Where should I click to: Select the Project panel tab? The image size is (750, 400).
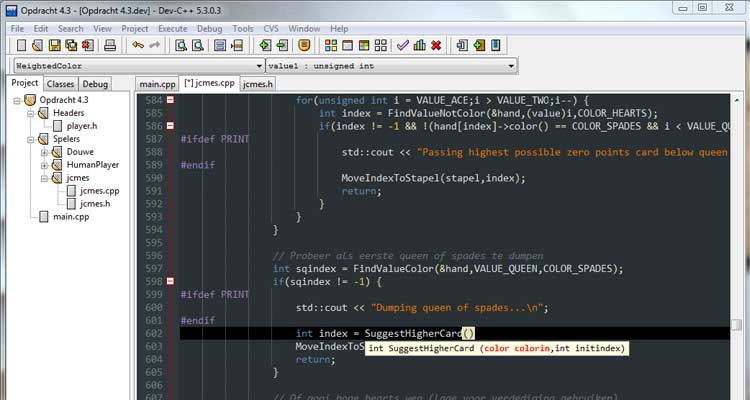(x=25, y=83)
